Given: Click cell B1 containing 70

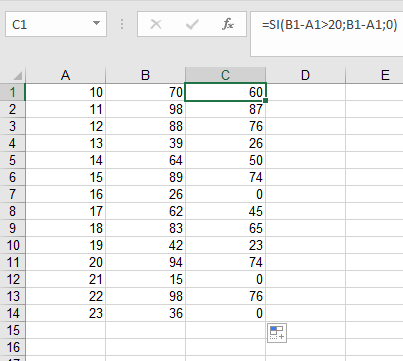Looking at the screenshot, I should click(145, 92).
